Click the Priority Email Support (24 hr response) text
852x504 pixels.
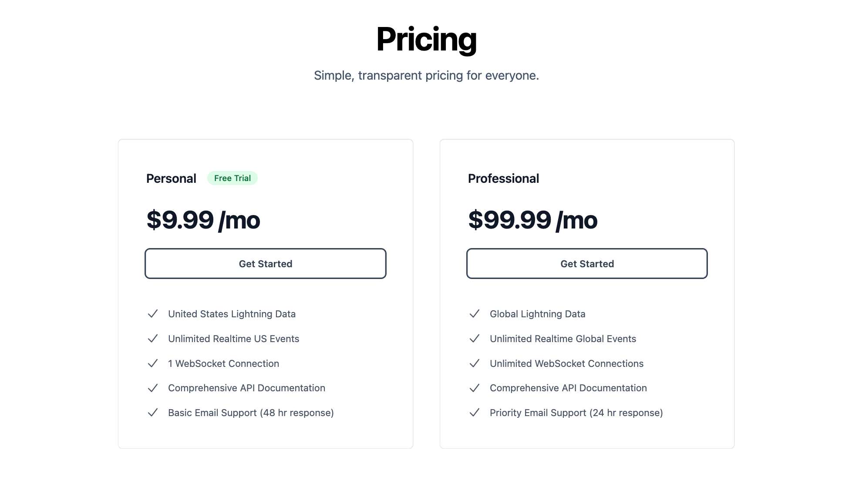[576, 413]
